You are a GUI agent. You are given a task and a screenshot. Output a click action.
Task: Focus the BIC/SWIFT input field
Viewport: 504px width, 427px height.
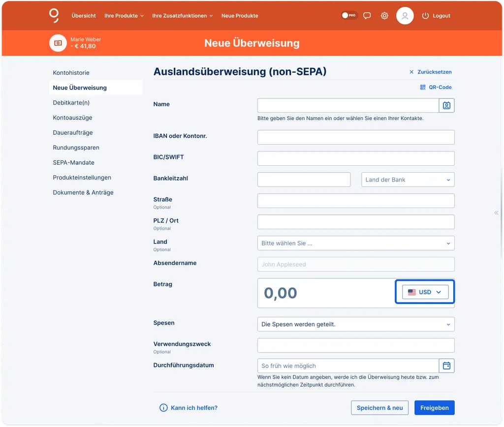point(356,158)
